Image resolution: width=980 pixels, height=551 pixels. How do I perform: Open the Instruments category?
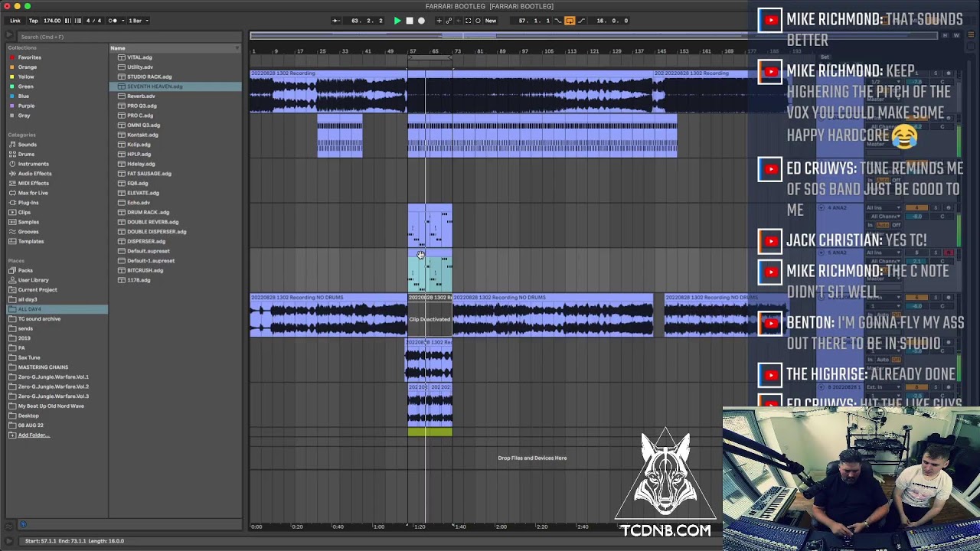tap(33, 164)
